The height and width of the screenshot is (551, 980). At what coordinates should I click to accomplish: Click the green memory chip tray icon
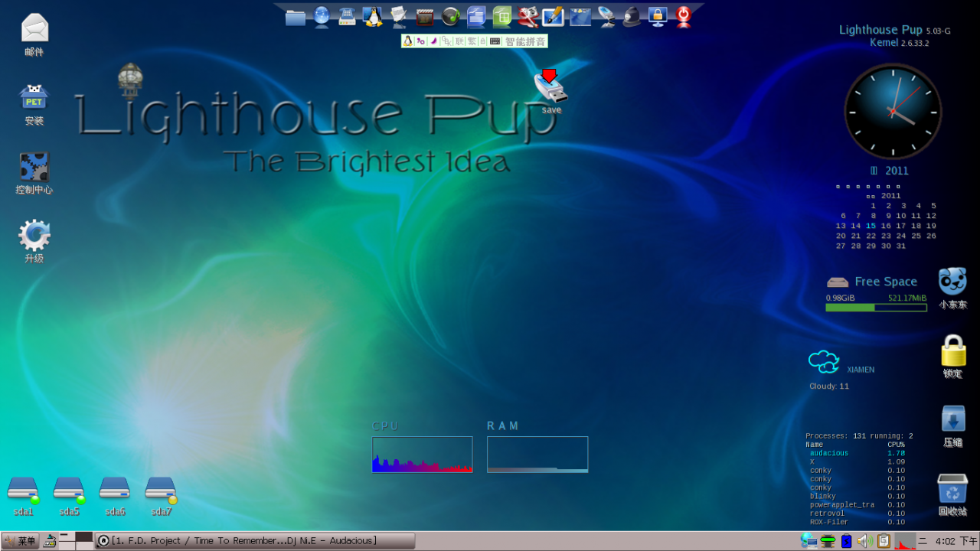pos(828,541)
